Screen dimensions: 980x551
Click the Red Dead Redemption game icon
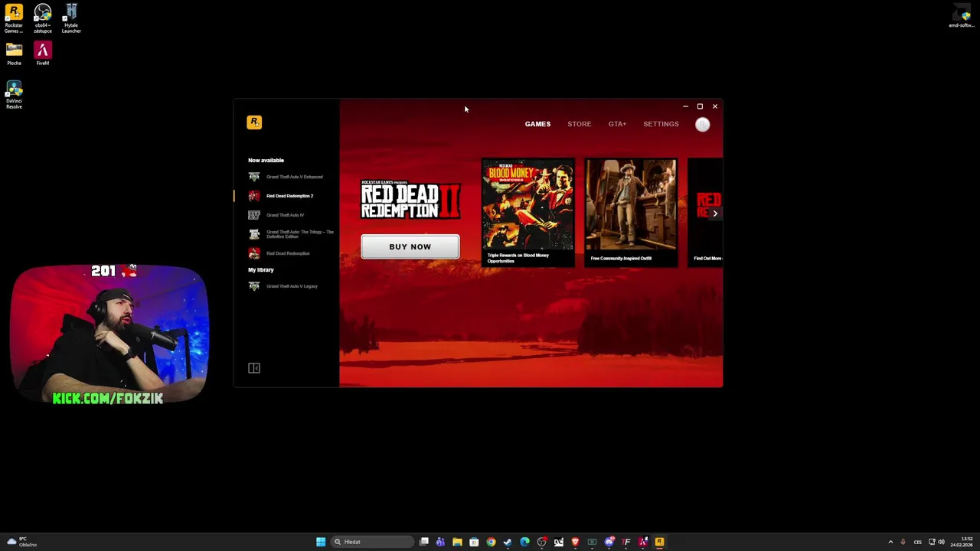(254, 253)
